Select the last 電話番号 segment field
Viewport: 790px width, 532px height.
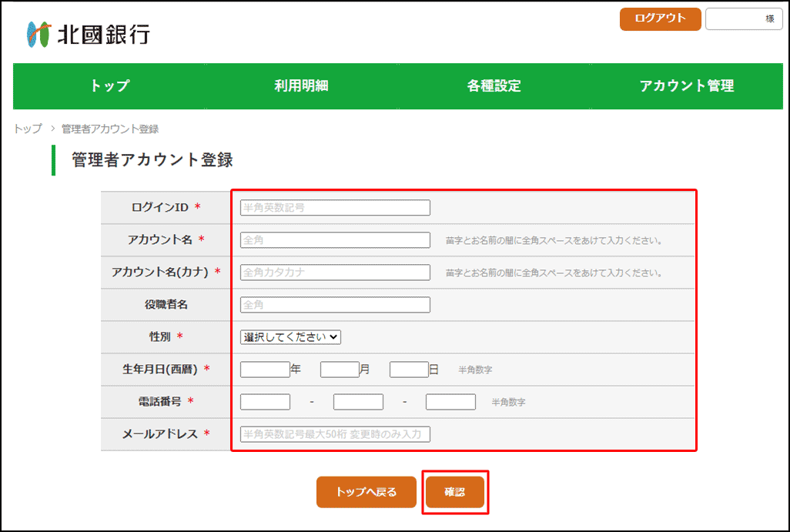[450, 402]
